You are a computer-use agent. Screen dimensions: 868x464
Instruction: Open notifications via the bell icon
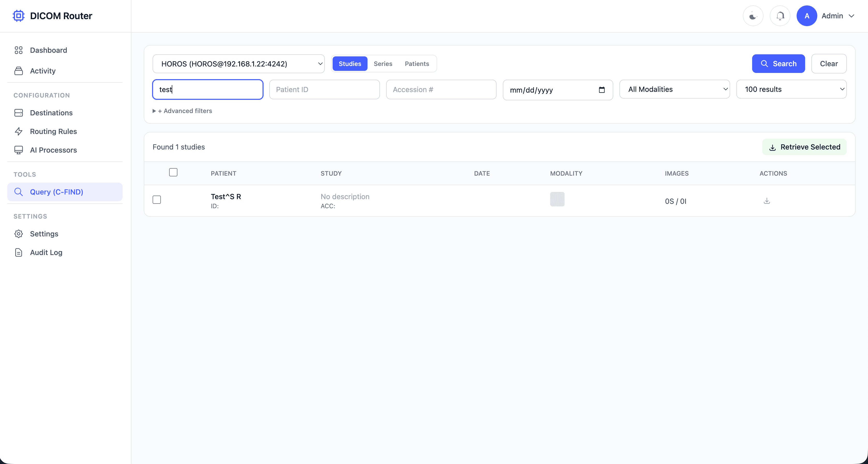click(780, 16)
